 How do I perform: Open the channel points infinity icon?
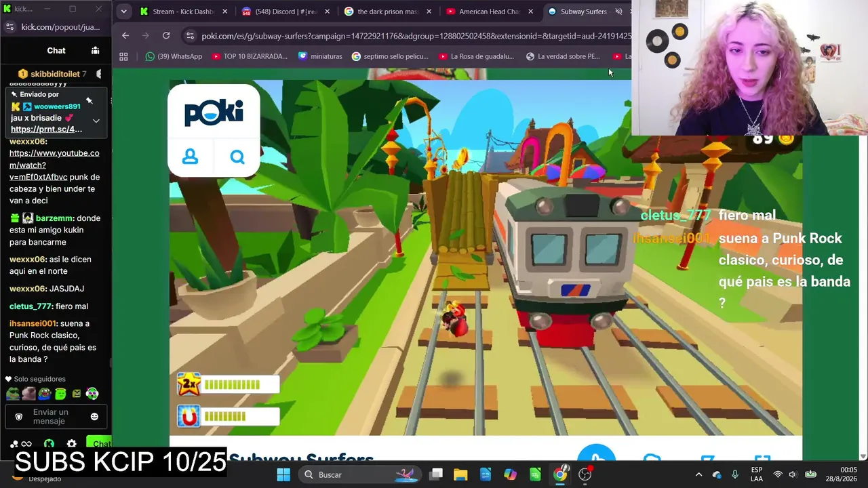coord(26,445)
